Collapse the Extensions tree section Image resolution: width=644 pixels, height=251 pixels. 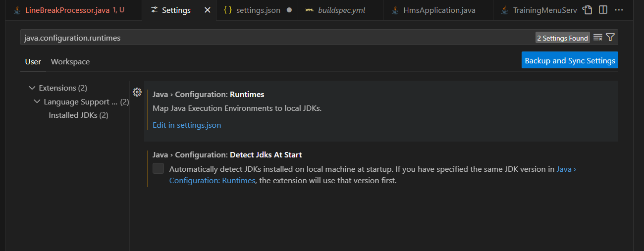click(32, 88)
